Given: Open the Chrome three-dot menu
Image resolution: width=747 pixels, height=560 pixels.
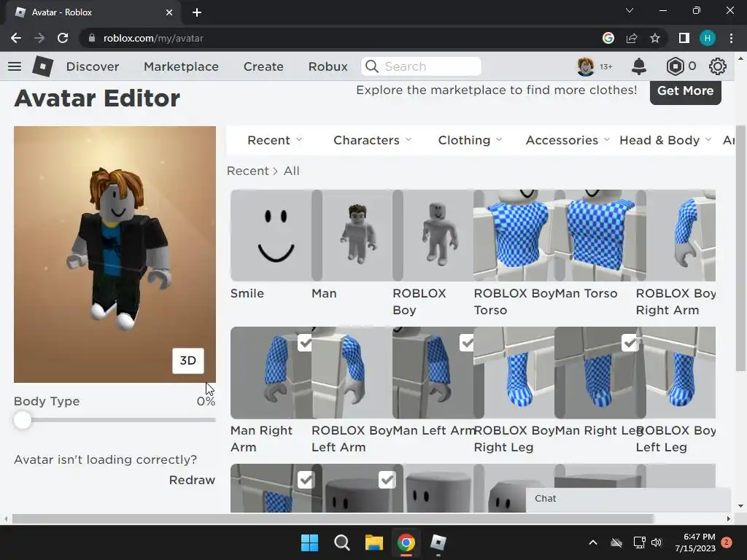Looking at the screenshot, I should point(731,38).
